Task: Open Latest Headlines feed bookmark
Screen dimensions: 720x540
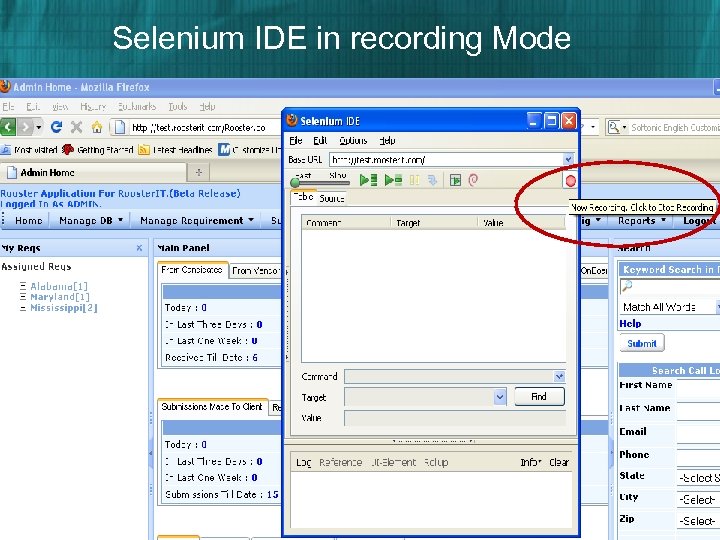Action: (175, 150)
